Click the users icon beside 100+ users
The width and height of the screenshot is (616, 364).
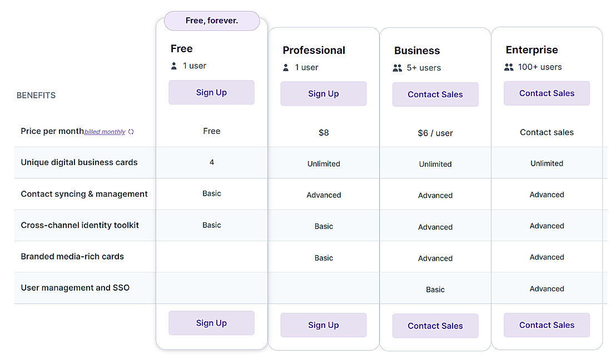click(509, 67)
